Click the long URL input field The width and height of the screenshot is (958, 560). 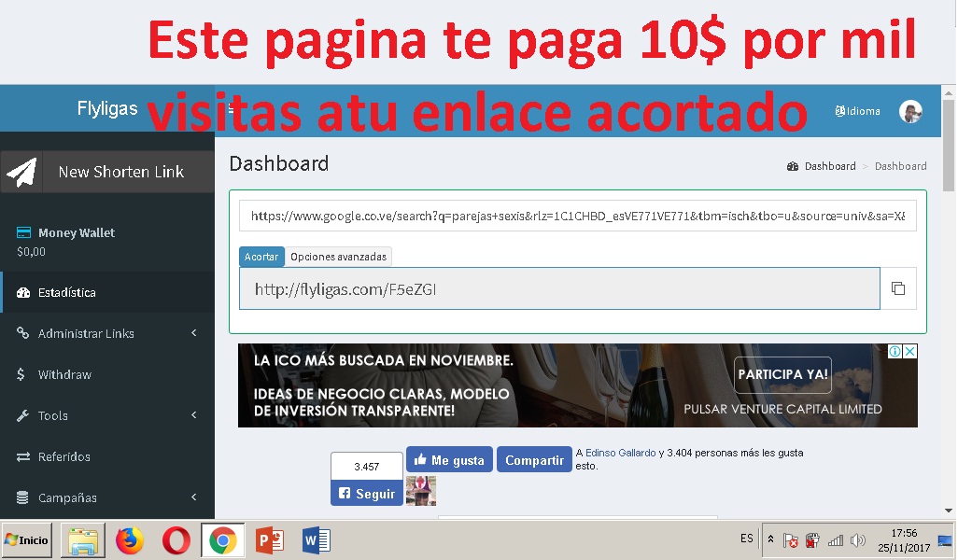click(577, 216)
